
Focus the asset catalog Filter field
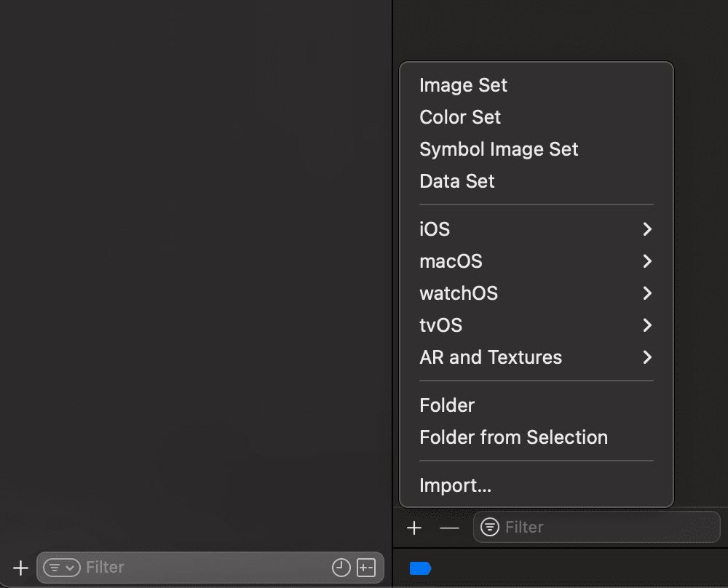(597, 527)
